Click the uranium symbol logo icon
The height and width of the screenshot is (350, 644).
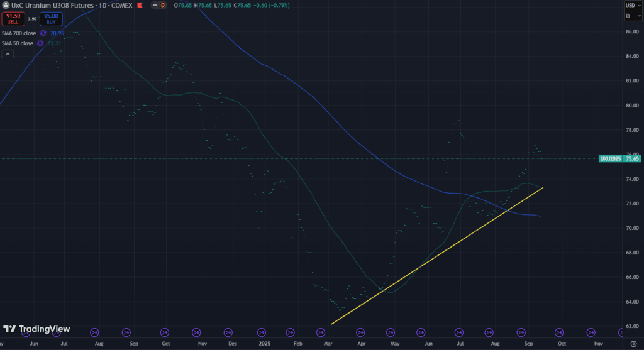pos(5,6)
